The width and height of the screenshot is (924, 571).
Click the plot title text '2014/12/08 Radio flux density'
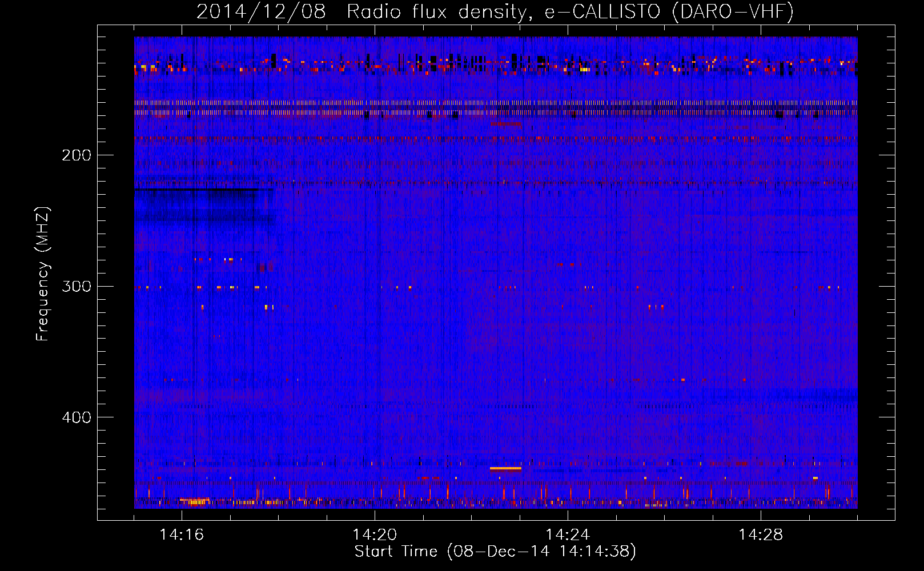(x=361, y=11)
